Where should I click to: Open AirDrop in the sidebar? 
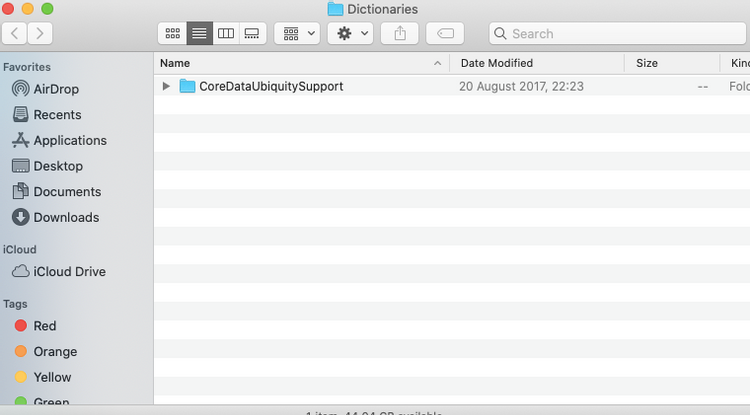pos(56,89)
